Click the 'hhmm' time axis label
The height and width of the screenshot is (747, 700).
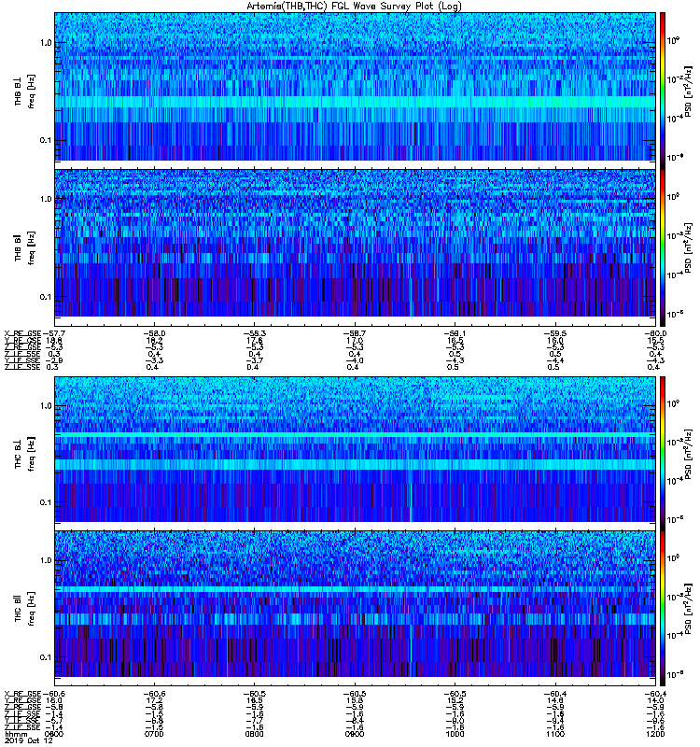17,734
